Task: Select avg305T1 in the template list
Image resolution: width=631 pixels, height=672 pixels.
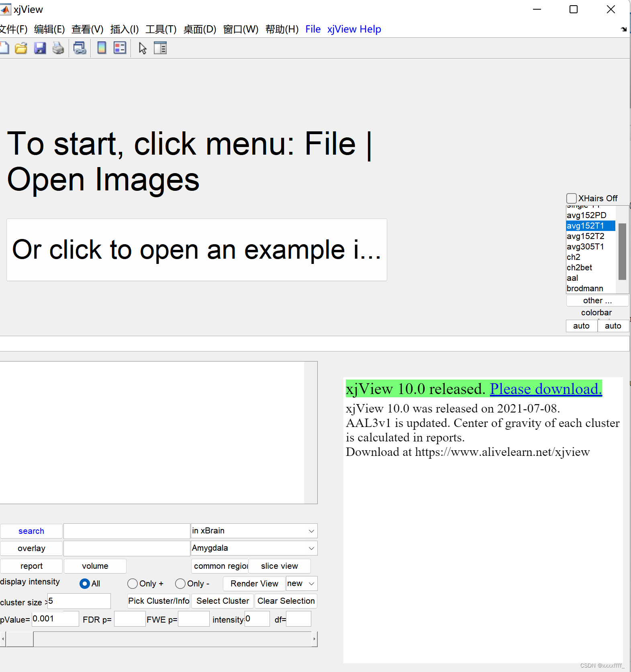Action: pyautogui.click(x=590, y=247)
